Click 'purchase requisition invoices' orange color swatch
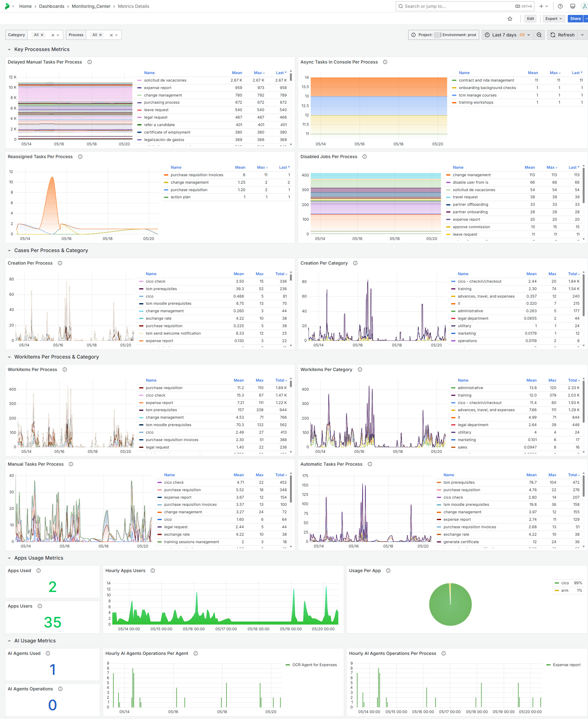 (166, 175)
